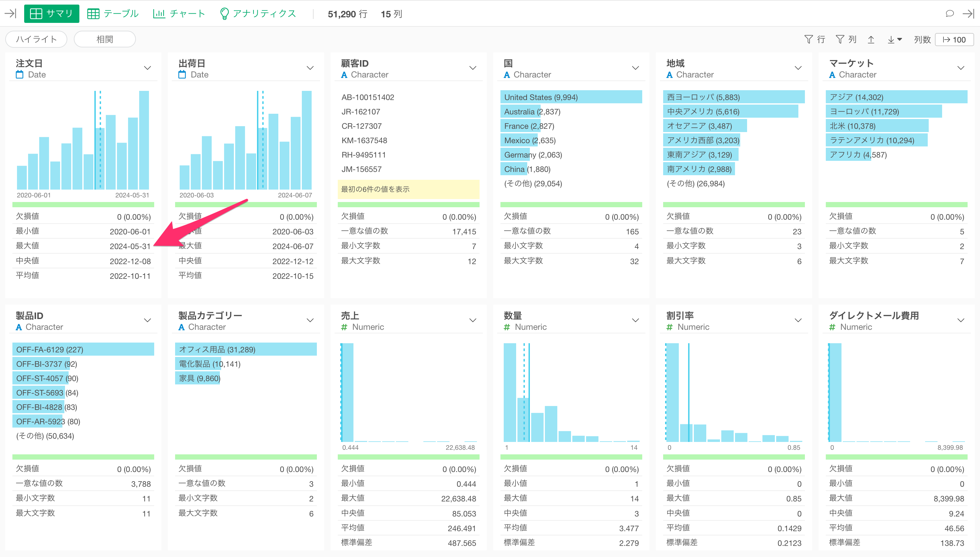Image resolution: width=980 pixels, height=557 pixels.
Task: Open the 製品ID column menu chevron
Action: [x=148, y=321]
